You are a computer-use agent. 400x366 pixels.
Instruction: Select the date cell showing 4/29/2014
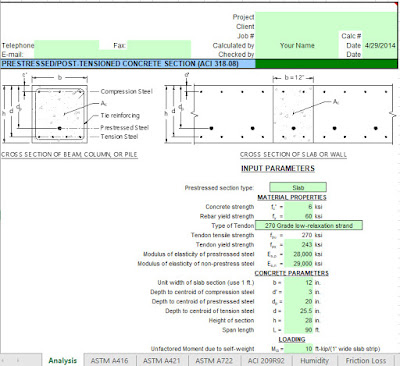(380, 45)
